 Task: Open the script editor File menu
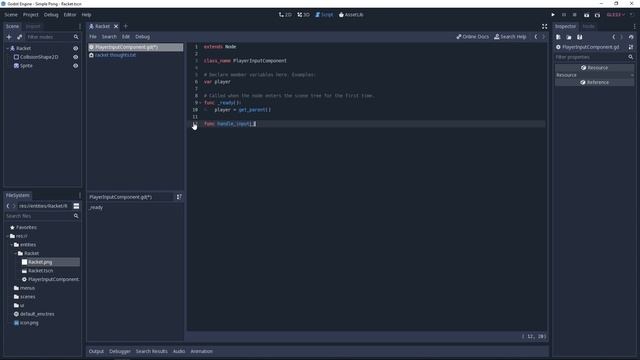tap(93, 37)
